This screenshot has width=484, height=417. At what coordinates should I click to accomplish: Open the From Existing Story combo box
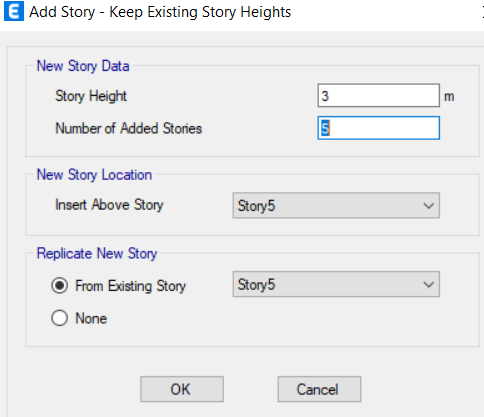coord(336,284)
